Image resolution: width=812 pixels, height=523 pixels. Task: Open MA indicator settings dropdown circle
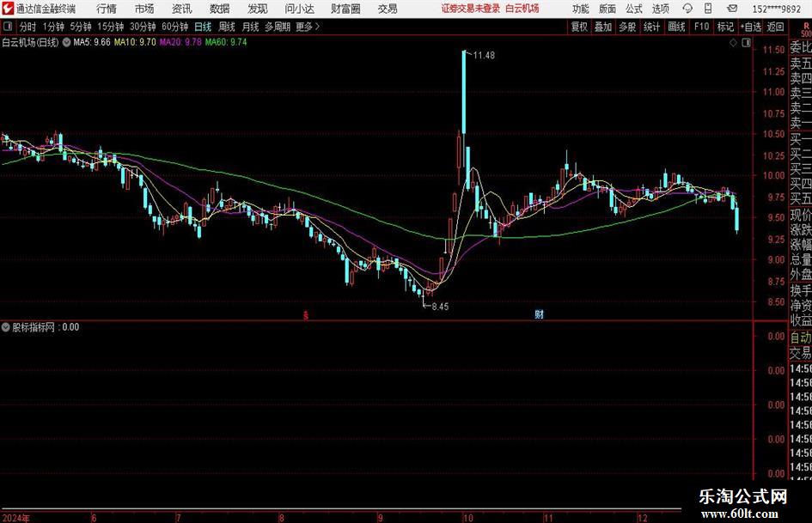click(x=66, y=42)
